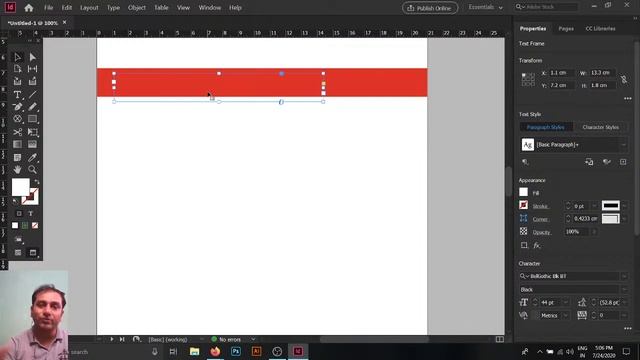
Task: Select the Content Placer tool
Action: coord(33,81)
